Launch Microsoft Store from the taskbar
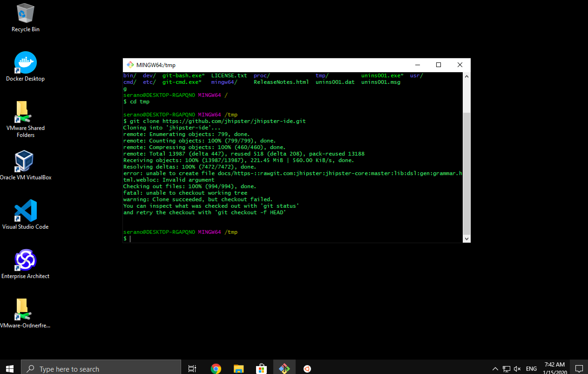 [x=261, y=368]
